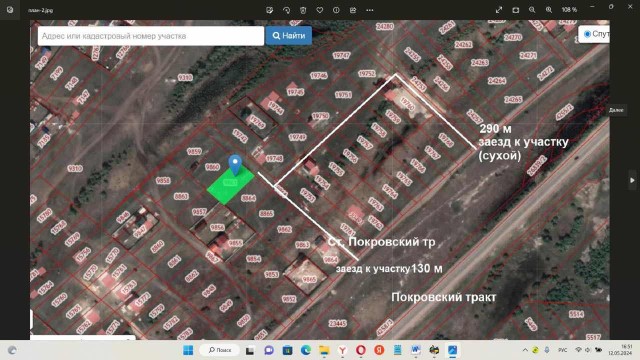
Task: Click cadastral plot number 24280
Action: coord(384,27)
